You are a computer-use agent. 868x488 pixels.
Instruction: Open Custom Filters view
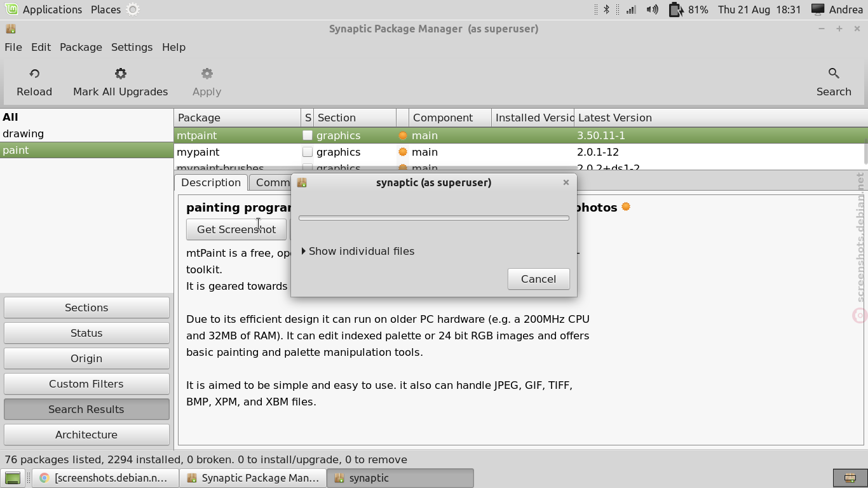[x=86, y=384]
